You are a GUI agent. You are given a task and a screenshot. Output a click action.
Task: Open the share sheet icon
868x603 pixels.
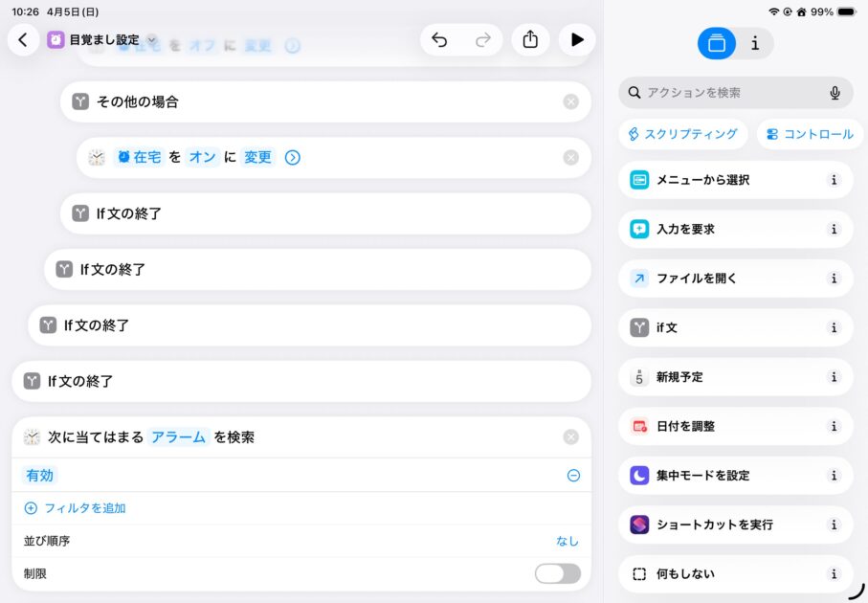pyautogui.click(x=531, y=40)
